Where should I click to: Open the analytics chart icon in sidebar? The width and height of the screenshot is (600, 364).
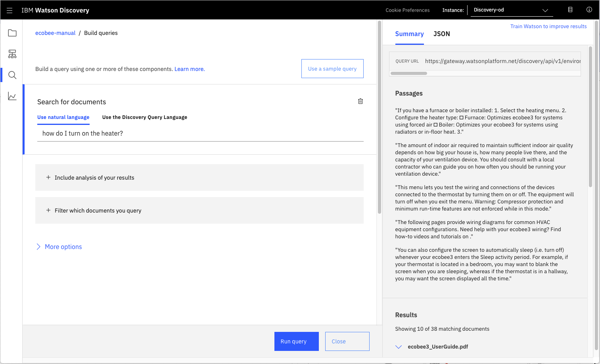pyautogui.click(x=12, y=96)
